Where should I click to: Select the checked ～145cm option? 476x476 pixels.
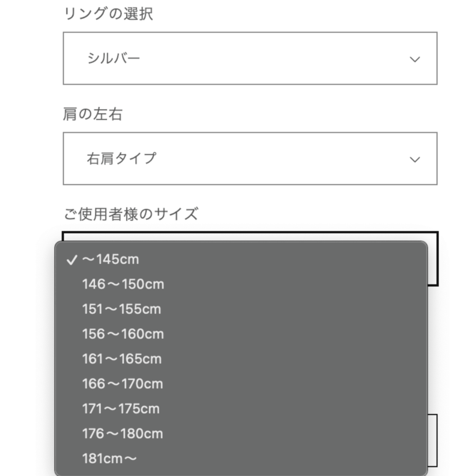241,259
